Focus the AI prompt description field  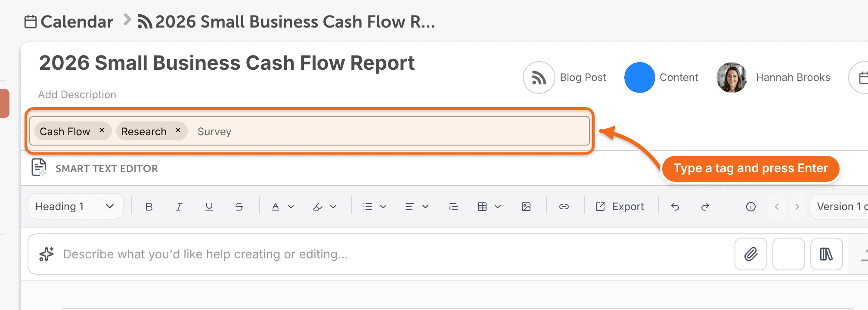point(387,254)
